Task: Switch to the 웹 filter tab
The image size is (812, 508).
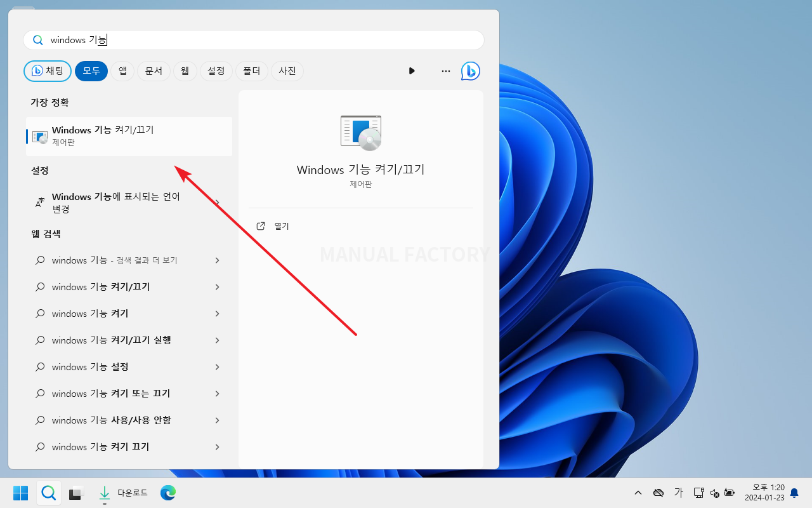Action: point(185,71)
